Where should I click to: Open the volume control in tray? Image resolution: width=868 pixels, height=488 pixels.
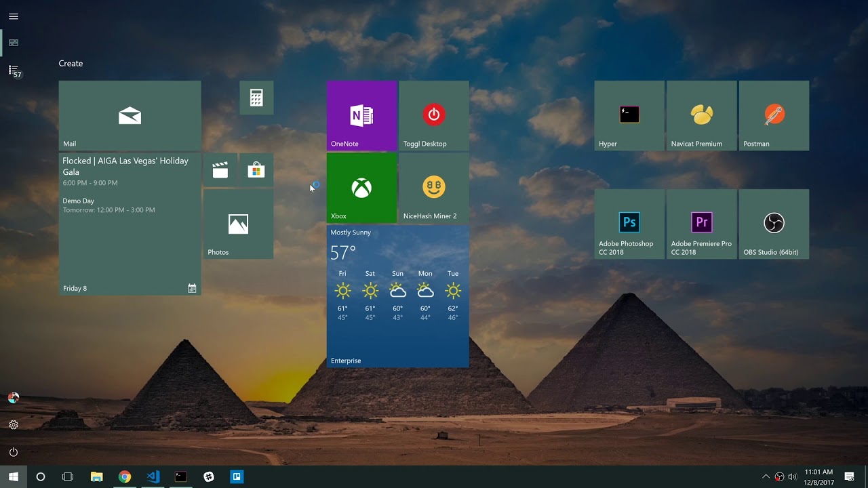point(792,476)
